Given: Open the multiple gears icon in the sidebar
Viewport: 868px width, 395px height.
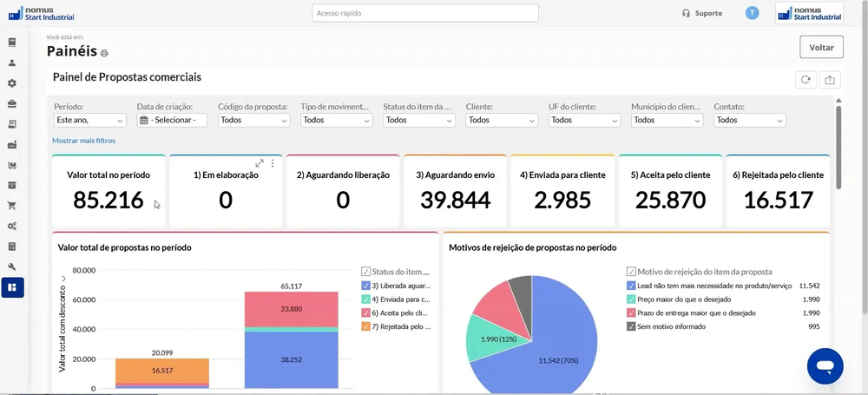Looking at the screenshot, I should pos(12,226).
